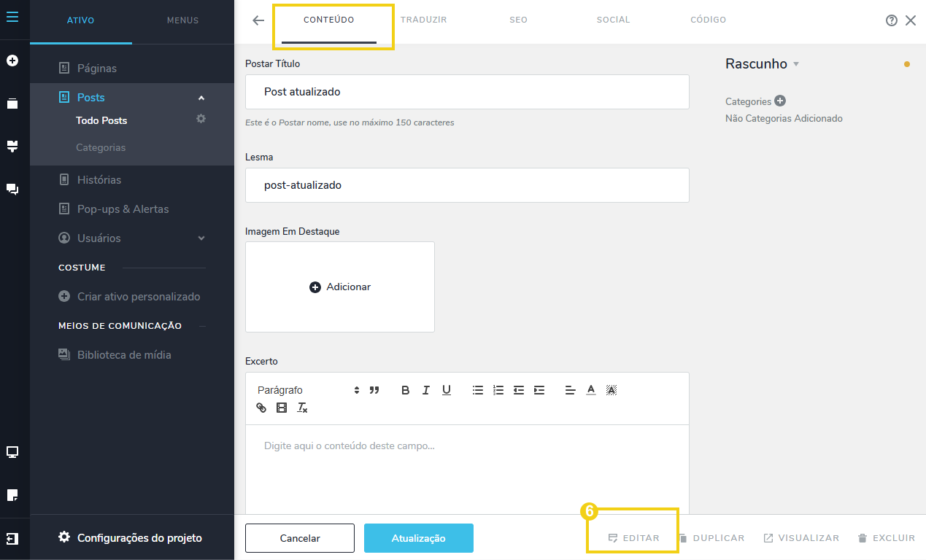This screenshot has width=926, height=560.
Task: Select the Menus sidebar tab
Action: tap(182, 20)
